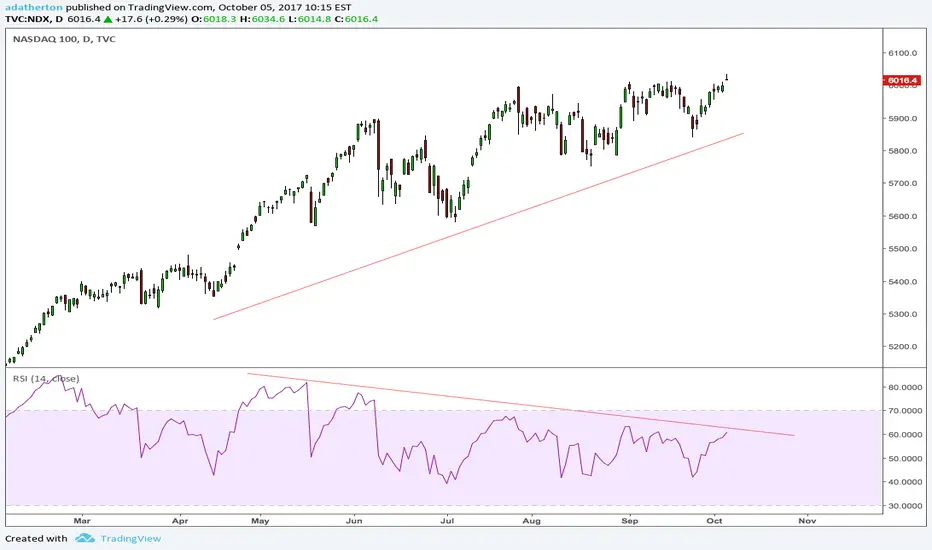Click the 30.0000 RSI axis label
Image resolution: width=932 pixels, height=550 pixels.
click(x=906, y=506)
